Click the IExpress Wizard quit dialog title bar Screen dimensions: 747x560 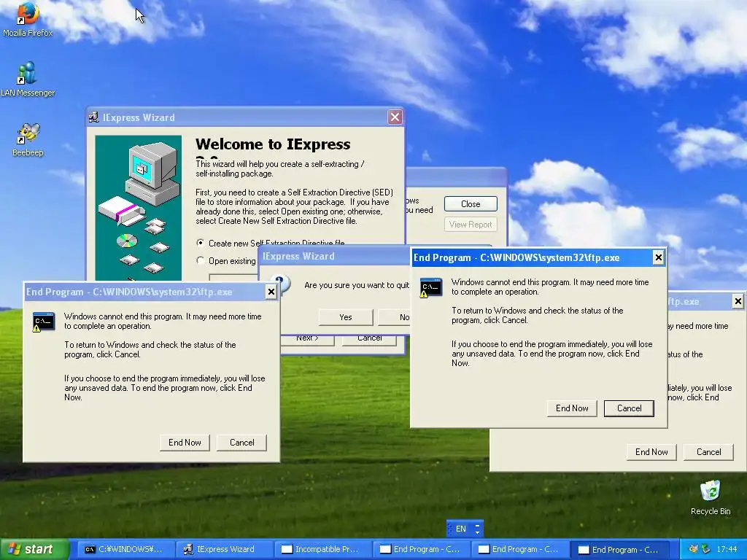click(334, 256)
